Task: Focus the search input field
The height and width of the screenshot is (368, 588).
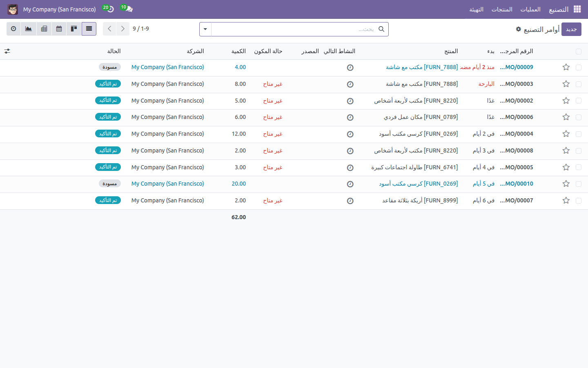Action: [x=294, y=29]
